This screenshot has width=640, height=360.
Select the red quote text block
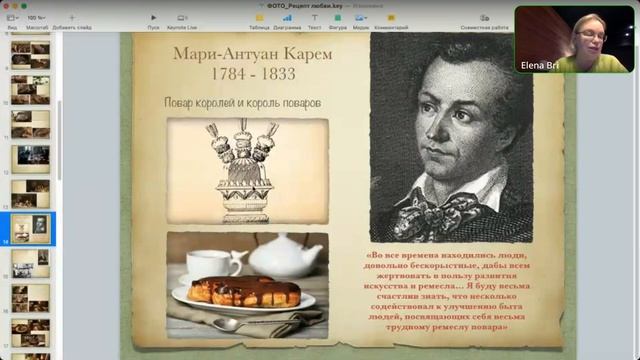click(x=447, y=291)
